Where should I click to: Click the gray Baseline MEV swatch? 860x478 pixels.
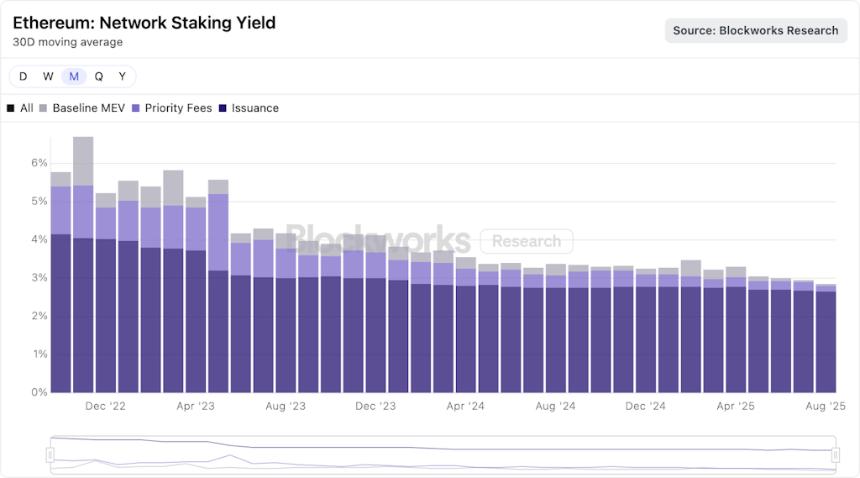[43, 108]
